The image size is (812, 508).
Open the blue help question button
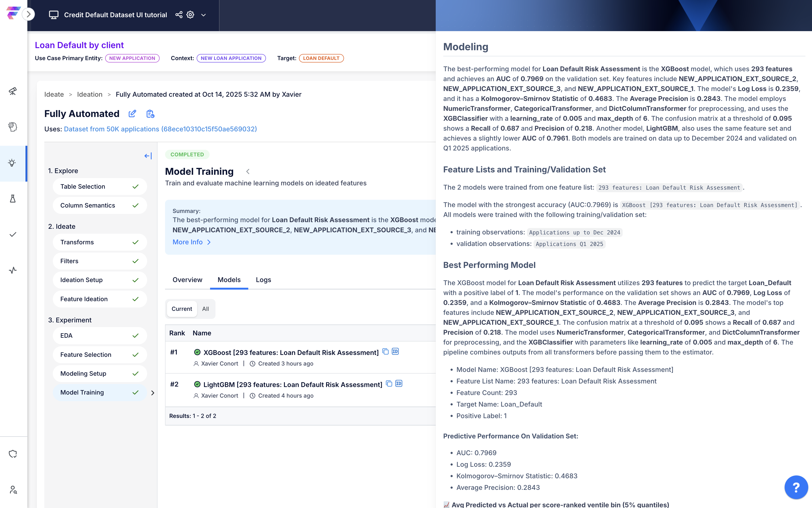796,487
